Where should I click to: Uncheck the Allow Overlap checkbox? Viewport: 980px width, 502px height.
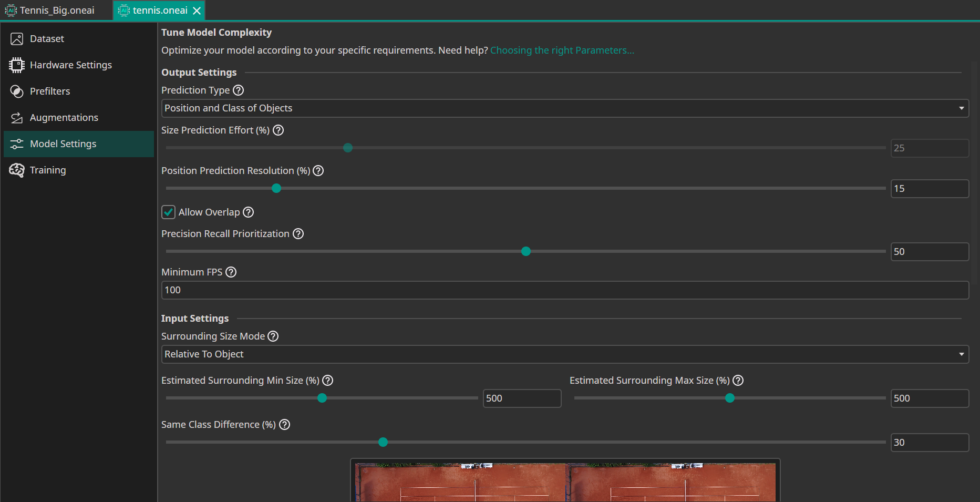(168, 212)
